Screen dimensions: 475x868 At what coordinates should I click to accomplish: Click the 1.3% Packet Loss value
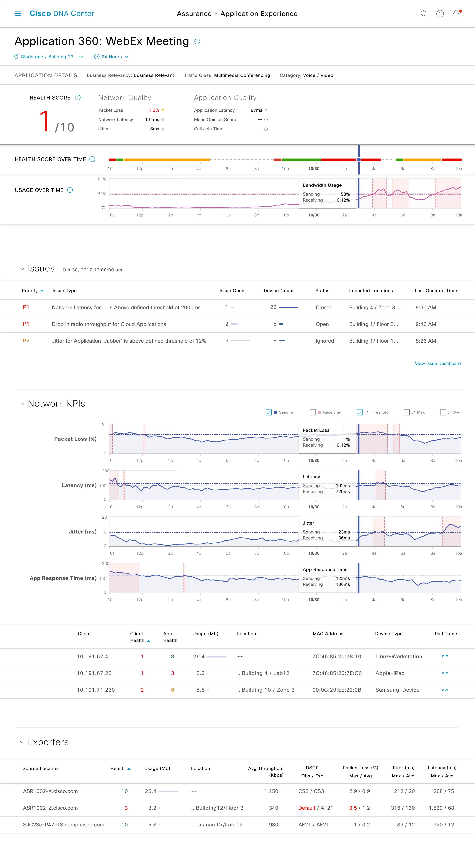click(154, 110)
